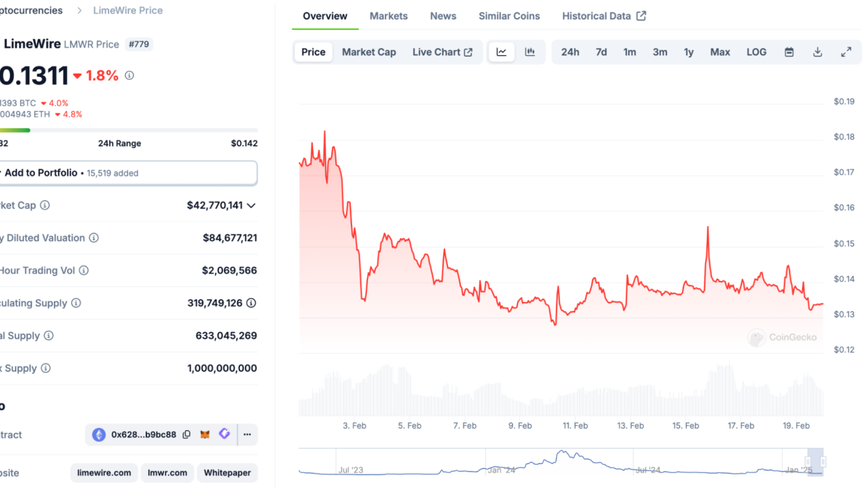
Task: Click the LMWR Price ticker label
Action: coord(92,44)
